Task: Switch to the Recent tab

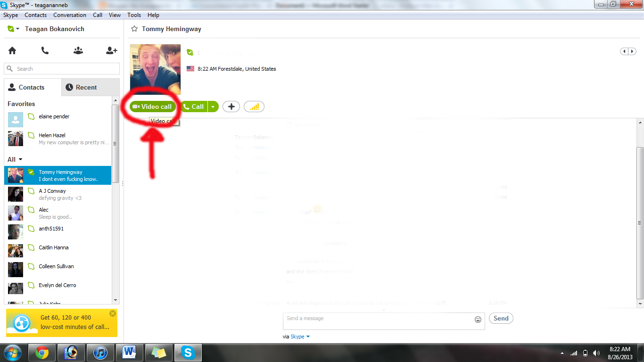Action: pyautogui.click(x=90, y=87)
